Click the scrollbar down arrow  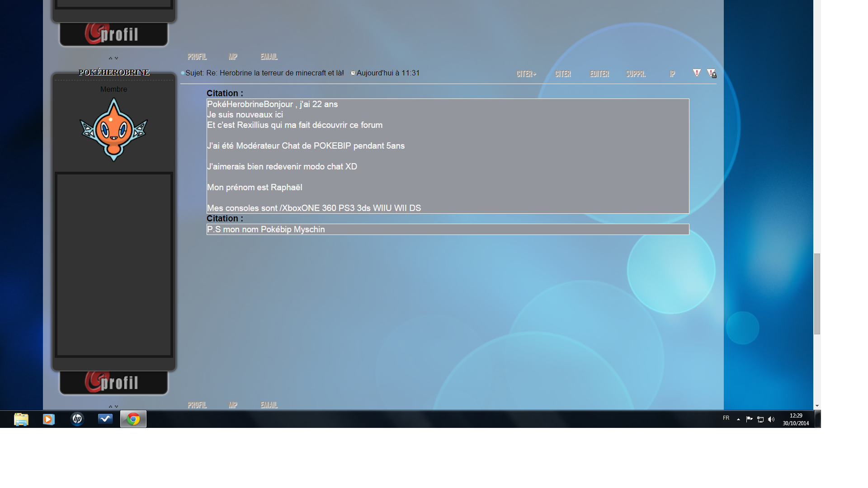pyautogui.click(x=817, y=406)
